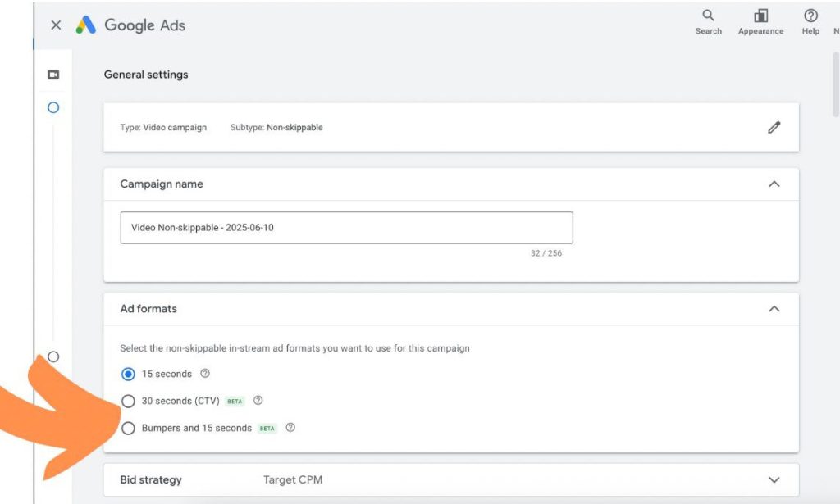The width and height of the screenshot is (840, 504).
Task: Click help icon next to Bumpers and 15 seconds
Action: 290,428
